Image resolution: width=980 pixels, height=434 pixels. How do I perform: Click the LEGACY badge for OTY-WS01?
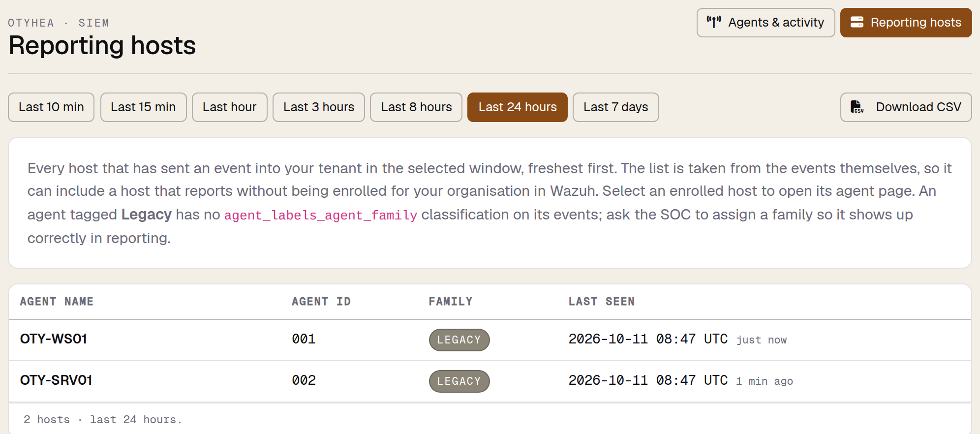459,340
